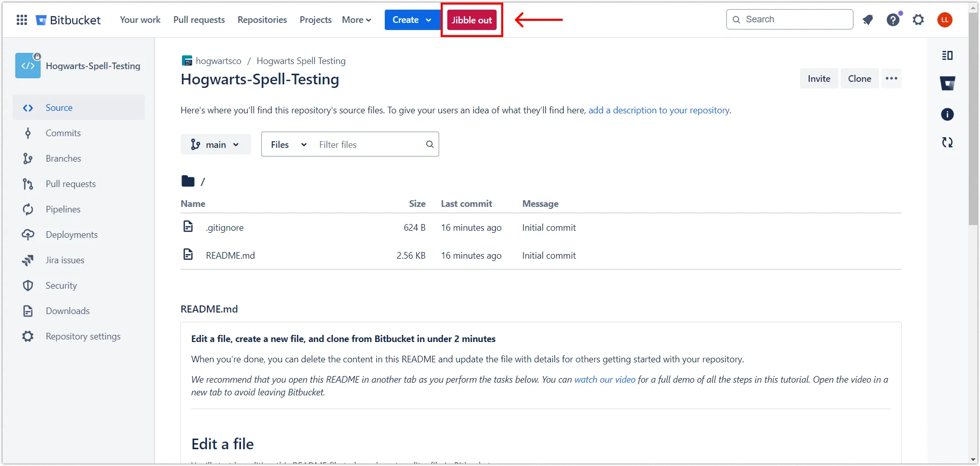Click the Jibble out button
The height and width of the screenshot is (466, 980).
point(472,20)
